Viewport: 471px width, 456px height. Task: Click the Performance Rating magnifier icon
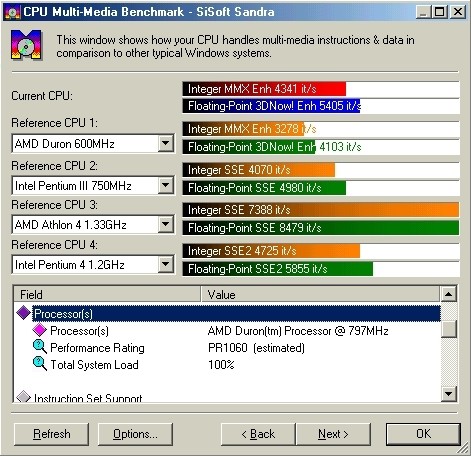click(x=40, y=347)
